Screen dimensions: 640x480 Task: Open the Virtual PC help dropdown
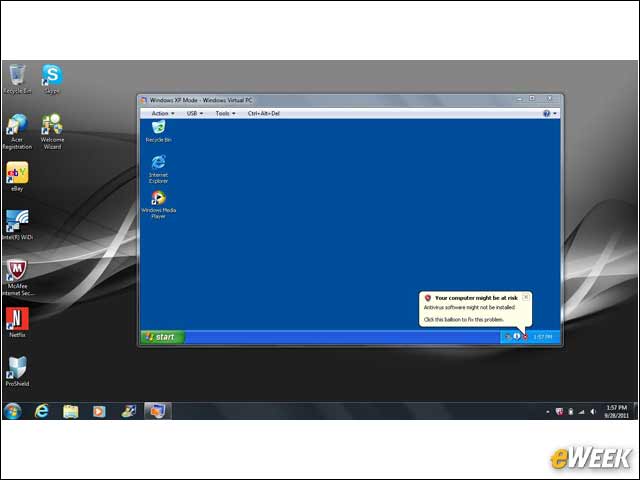tap(550, 113)
